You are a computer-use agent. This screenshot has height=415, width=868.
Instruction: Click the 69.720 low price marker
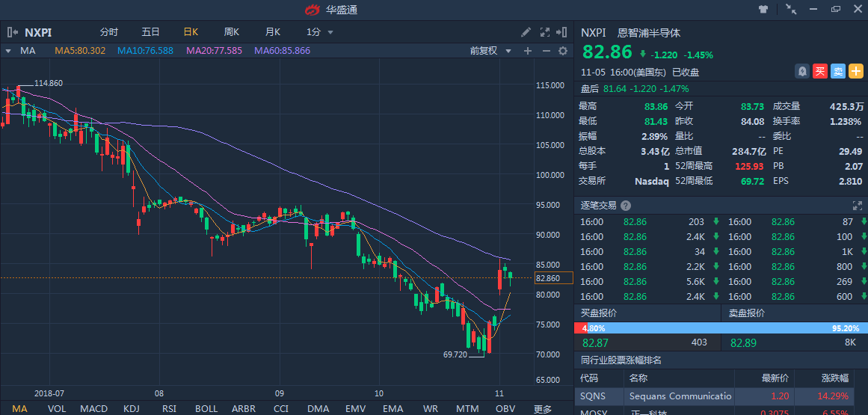(x=455, y=354)
